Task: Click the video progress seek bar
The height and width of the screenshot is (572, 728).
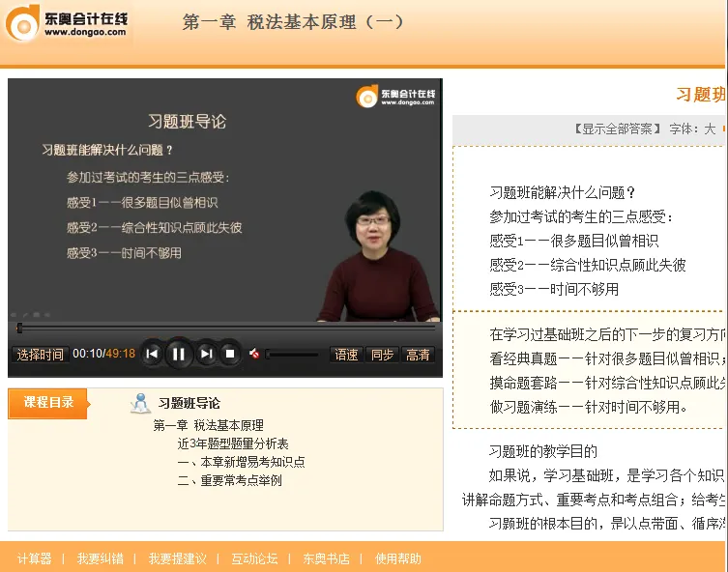Action: 224,329
